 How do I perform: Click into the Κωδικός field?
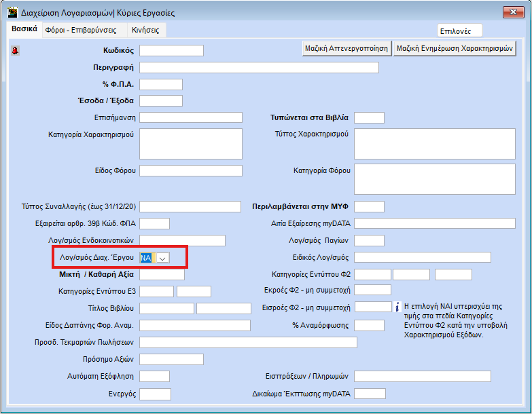click(171, 50)
